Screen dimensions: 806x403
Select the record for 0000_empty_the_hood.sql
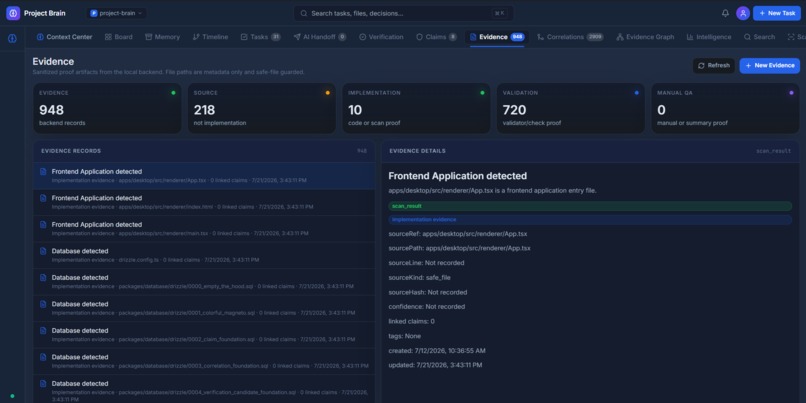tap(204, 282)
